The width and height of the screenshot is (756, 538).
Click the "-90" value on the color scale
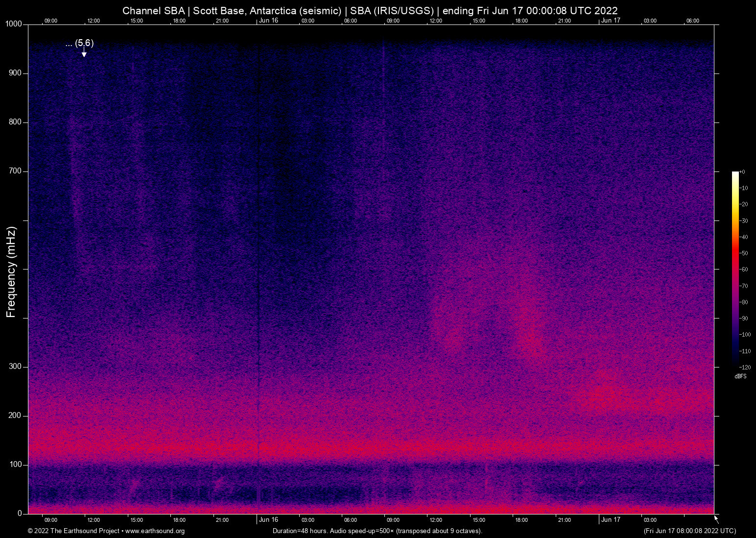[743, 318]
